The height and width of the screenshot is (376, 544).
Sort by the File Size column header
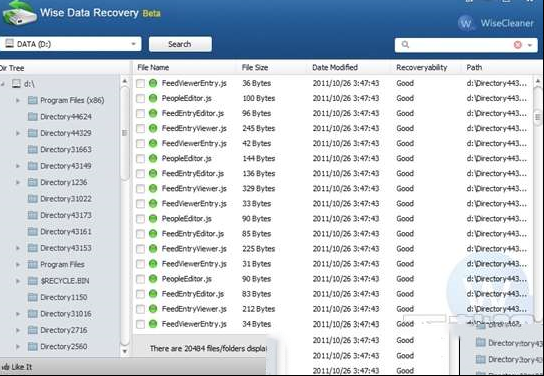(x=255, y=68)
